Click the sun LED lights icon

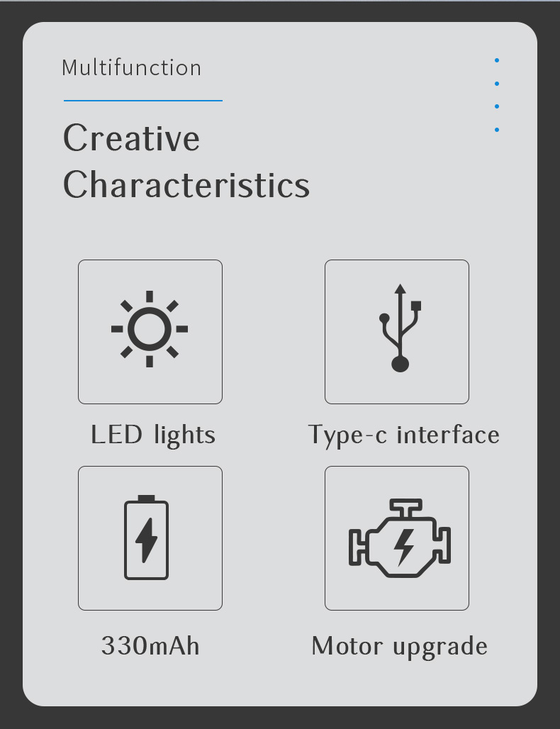(150, 329)
